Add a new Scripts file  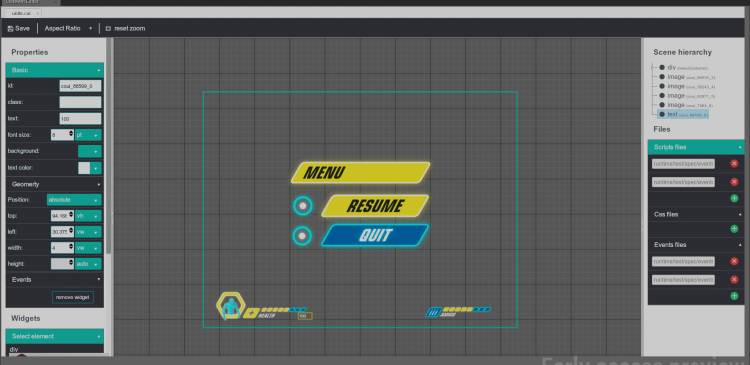(x=734, y=198)
